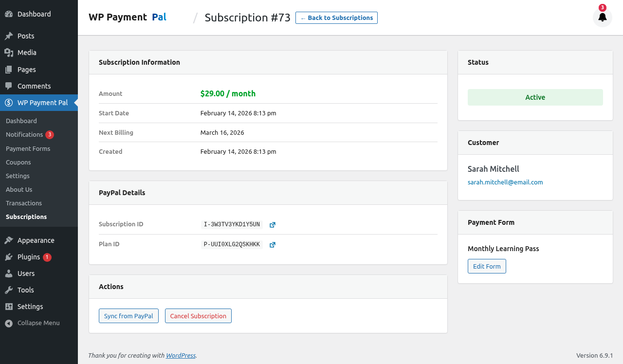This screenshot has width=623, height=364.
Task: Return via Back to Subscriptions
Action: (x=336, y=18)
